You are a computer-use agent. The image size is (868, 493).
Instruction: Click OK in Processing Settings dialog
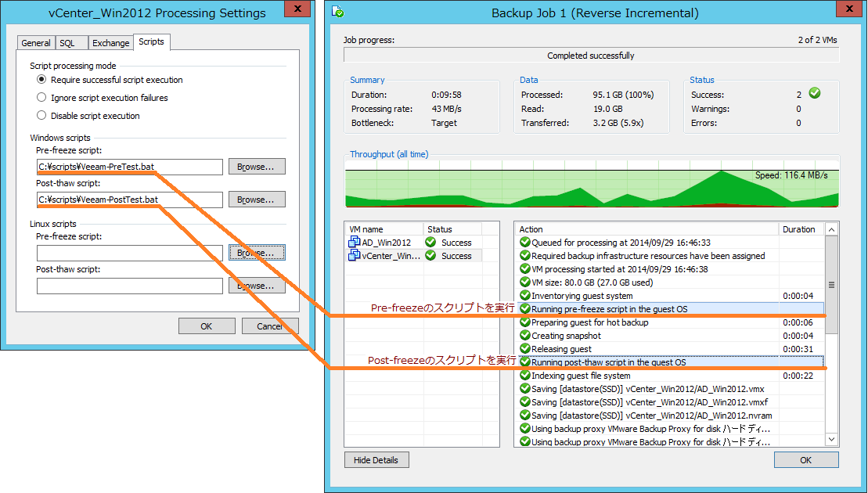pyautogui.click(x=207, y=326)
